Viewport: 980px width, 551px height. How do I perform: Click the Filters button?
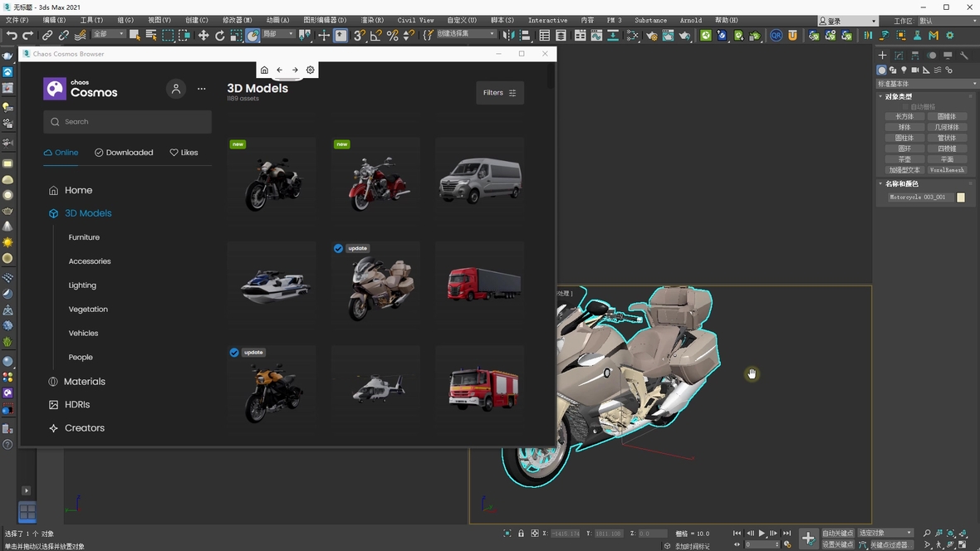click(500, 93)
